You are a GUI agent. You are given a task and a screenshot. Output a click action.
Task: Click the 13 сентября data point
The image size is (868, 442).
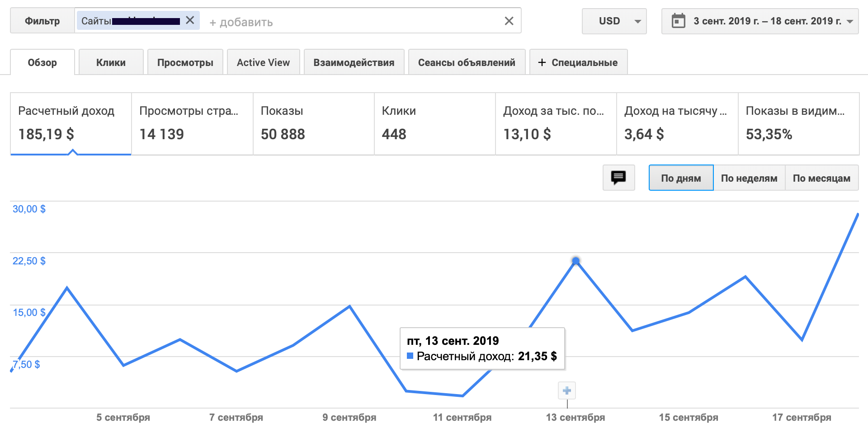click(576, 261)
